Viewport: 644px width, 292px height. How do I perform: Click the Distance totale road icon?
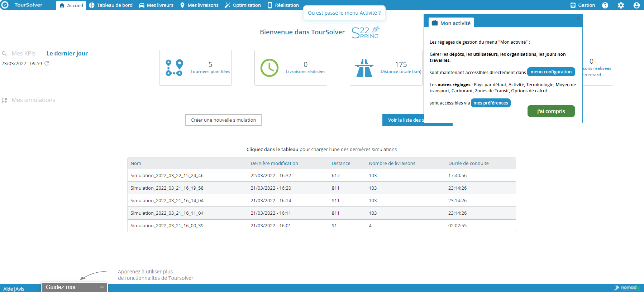click(x=364, y=68)
